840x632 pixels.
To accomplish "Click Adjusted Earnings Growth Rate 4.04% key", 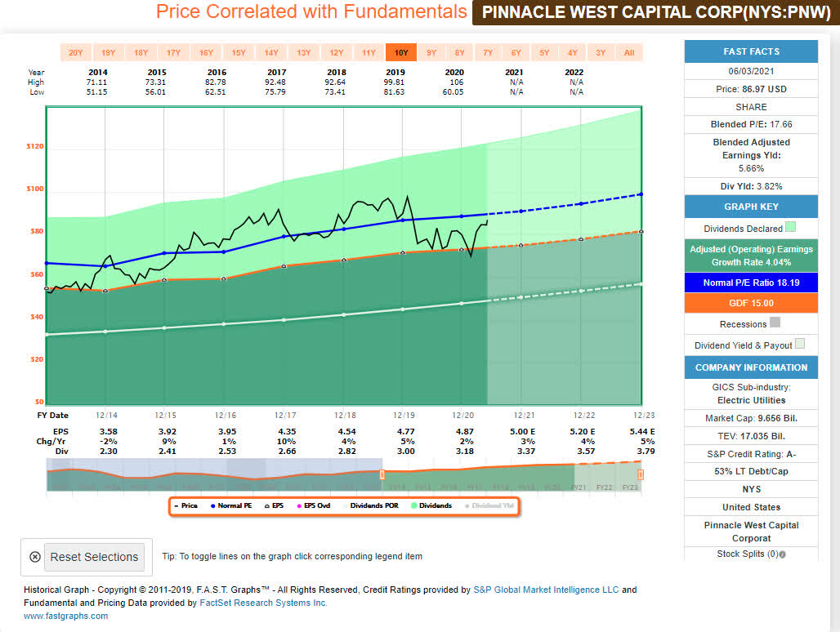I will click(751, 256).
